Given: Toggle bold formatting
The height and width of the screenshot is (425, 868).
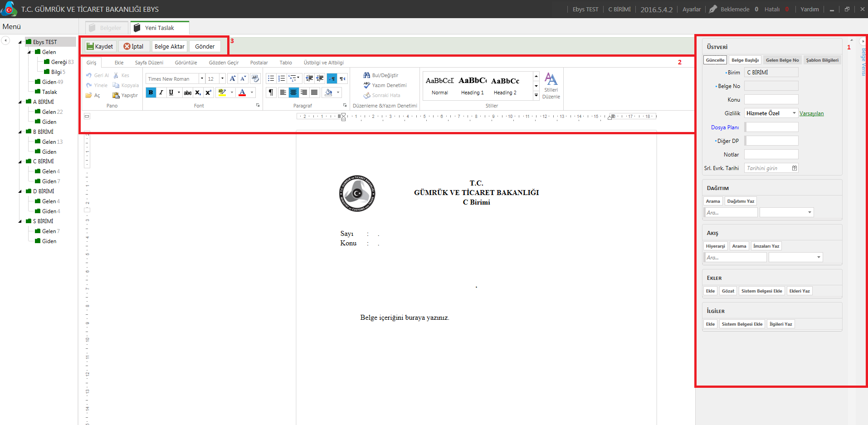Looking at the screenshot, I should point(151,93).
